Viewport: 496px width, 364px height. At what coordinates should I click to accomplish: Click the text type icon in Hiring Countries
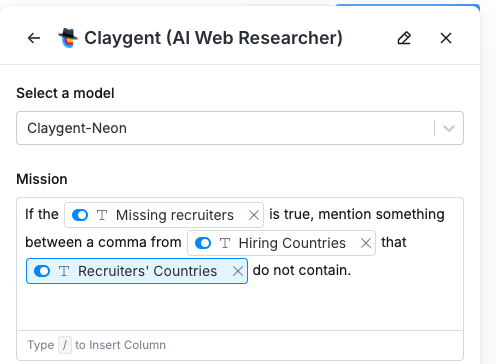point(225,243)
